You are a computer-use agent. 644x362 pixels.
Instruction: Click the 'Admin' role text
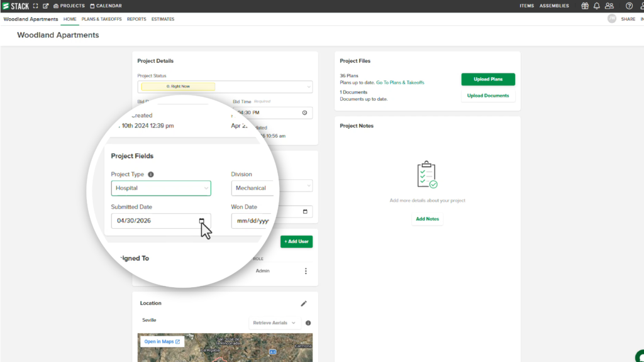(262, 271)
